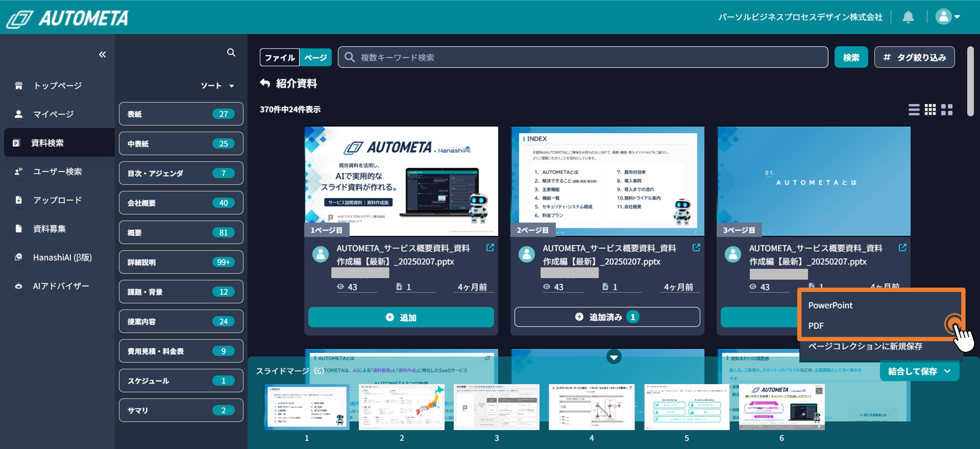
Task: Click download count on 2ページ目 card
Action: click(610, 287)
